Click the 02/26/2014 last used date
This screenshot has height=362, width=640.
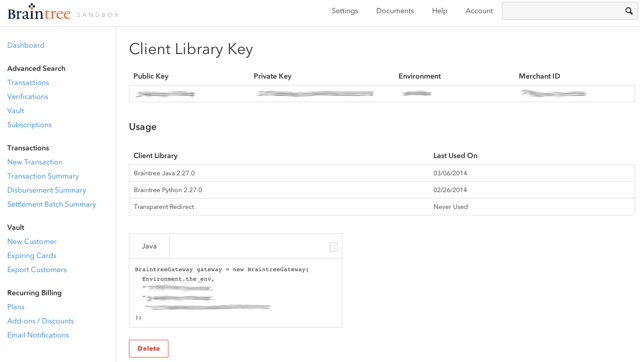tap(450, 190)
